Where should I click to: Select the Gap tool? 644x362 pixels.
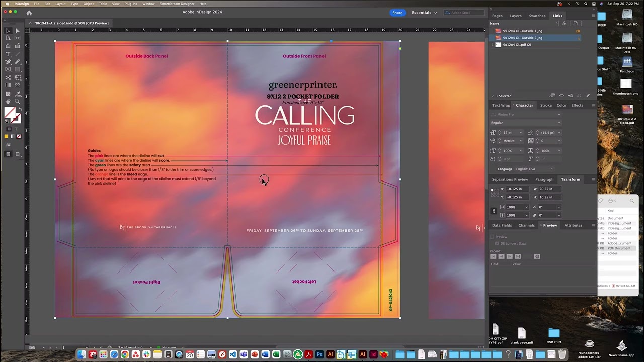(x=18, y=38)
